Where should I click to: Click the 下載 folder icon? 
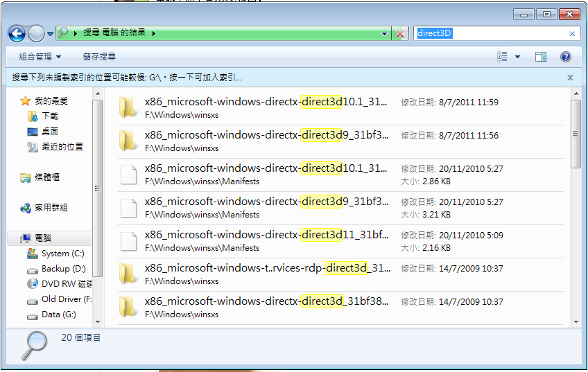click(33, 116)
